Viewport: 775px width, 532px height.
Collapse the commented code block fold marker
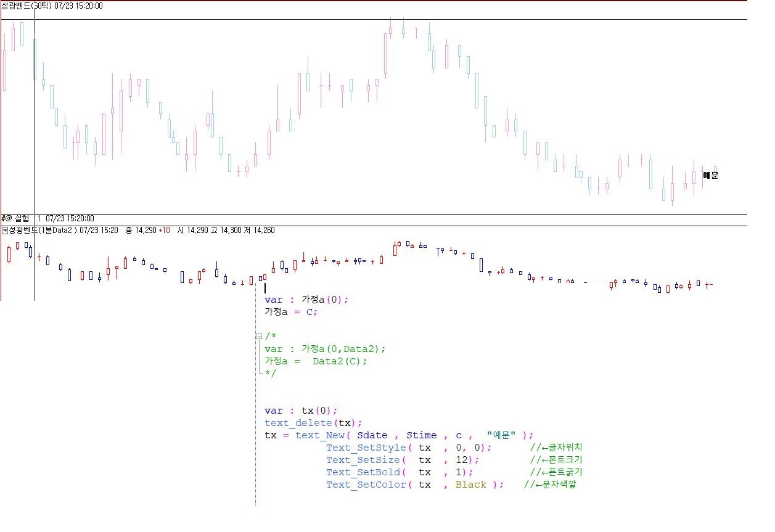(x=258, y=337)
